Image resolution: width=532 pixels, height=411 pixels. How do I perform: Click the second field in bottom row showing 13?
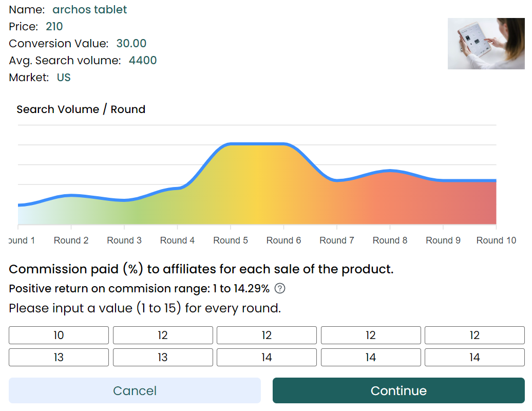(x=163, y=358)
